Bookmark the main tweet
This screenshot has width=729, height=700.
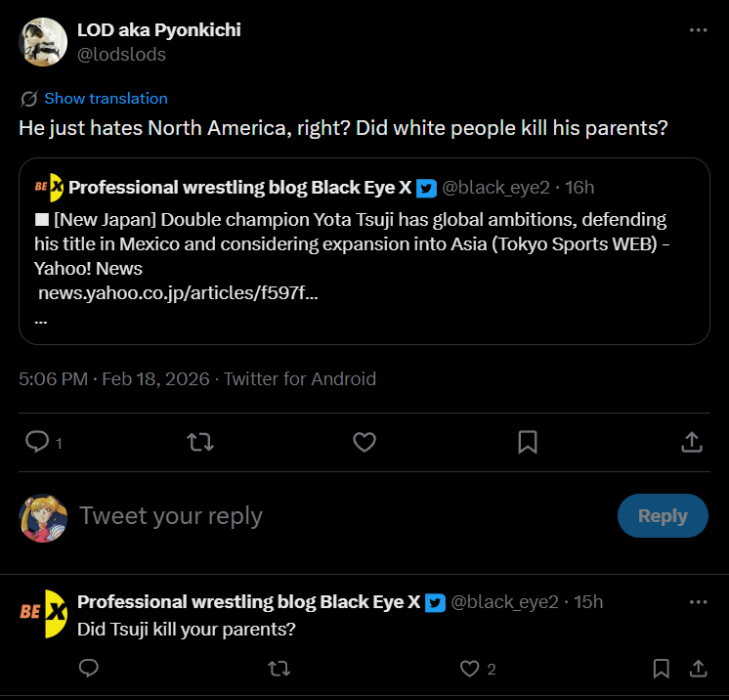coord(528,442)
